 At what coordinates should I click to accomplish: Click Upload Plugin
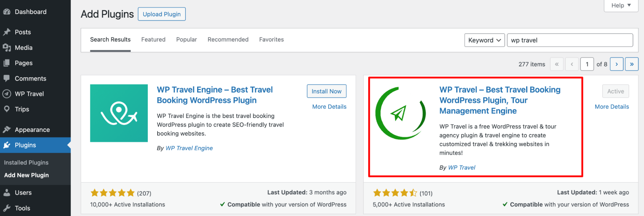[x=162, y=14]
